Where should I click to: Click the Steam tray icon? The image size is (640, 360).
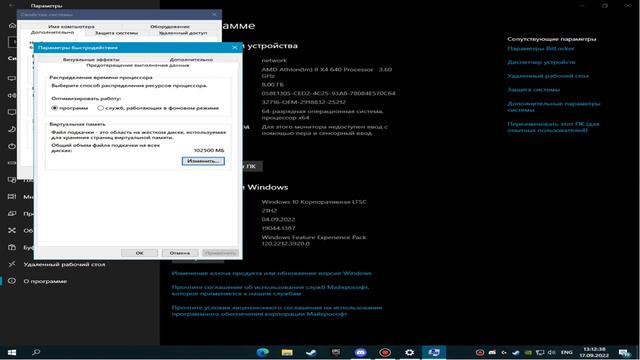tap(516, 352)
